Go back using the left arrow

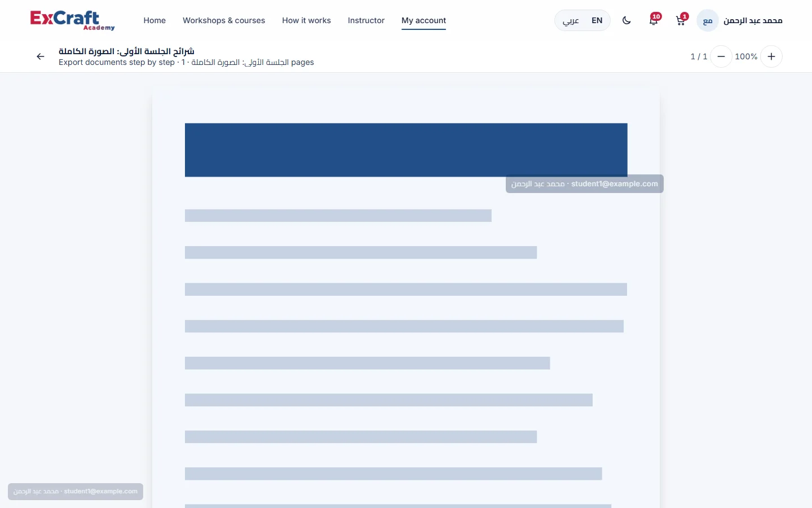41,56
